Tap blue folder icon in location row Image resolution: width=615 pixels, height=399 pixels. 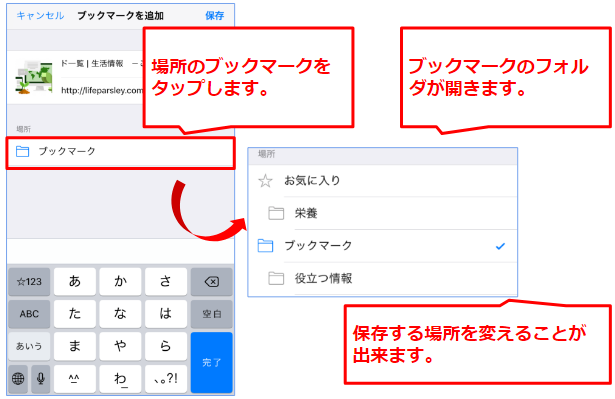(22, 151)
